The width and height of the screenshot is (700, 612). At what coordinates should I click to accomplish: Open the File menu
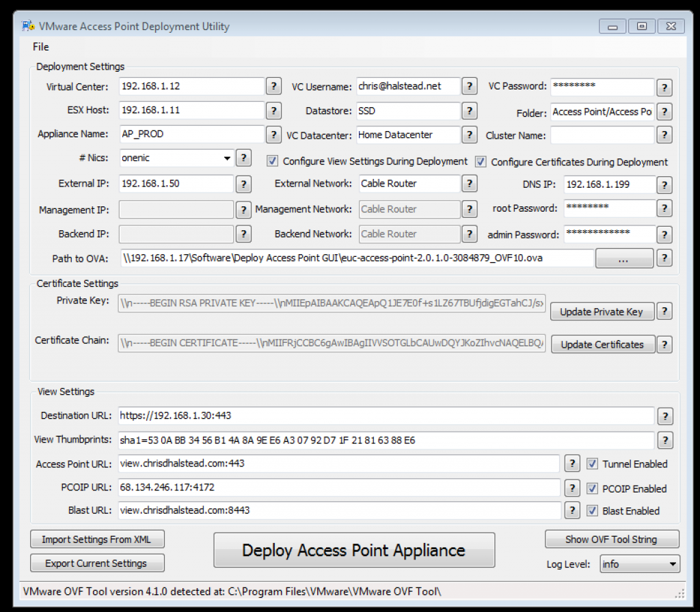(40, 46)
